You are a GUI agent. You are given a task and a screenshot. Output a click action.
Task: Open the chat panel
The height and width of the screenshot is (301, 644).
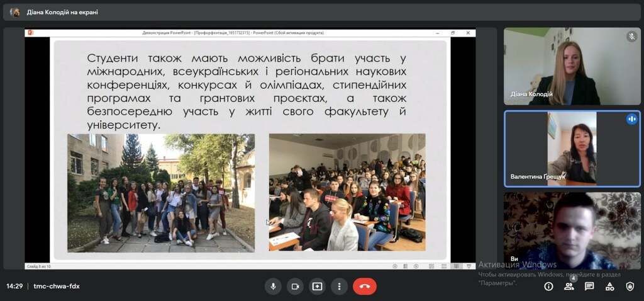point(589,286)
